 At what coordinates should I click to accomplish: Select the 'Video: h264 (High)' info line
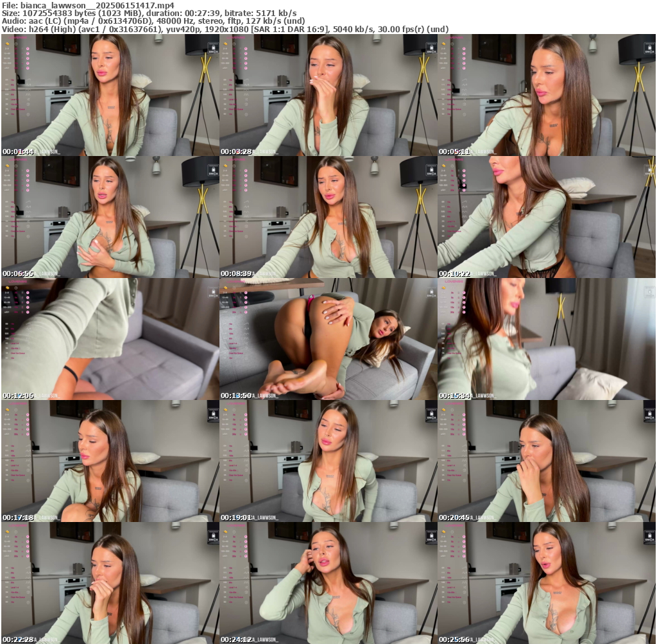225,30
